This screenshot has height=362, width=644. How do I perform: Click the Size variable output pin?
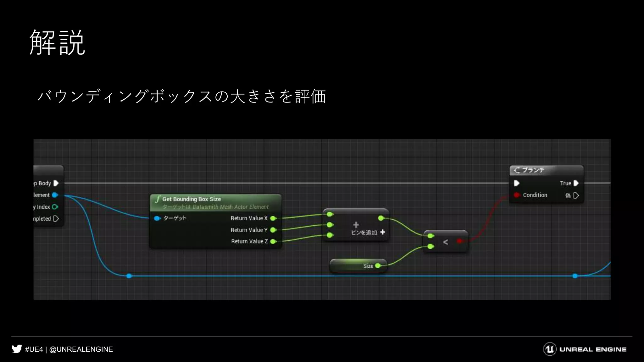pos(378,266)
